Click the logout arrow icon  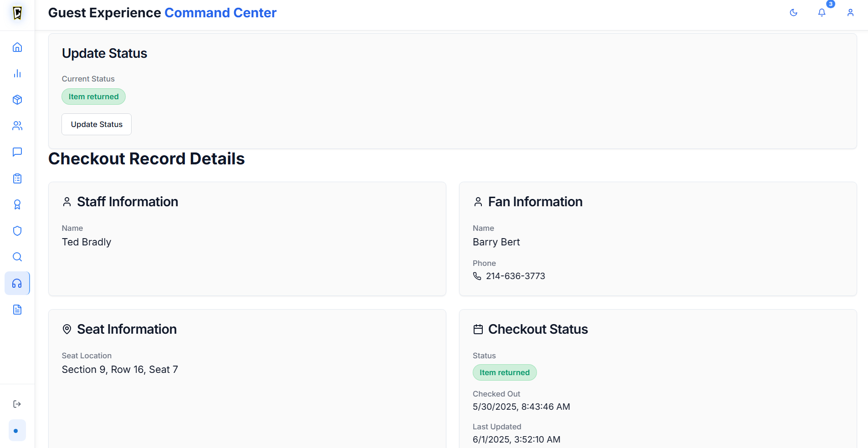point(17,404)
